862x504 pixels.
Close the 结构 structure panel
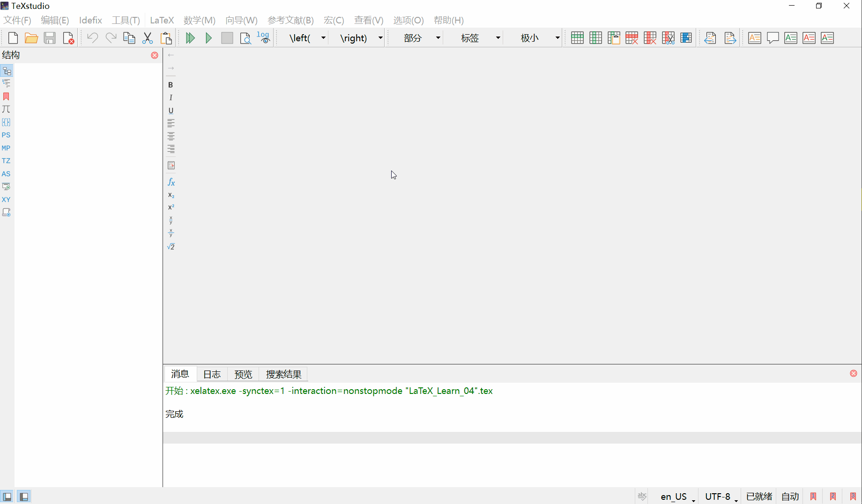pyautogui.click(x=155, y=55)
